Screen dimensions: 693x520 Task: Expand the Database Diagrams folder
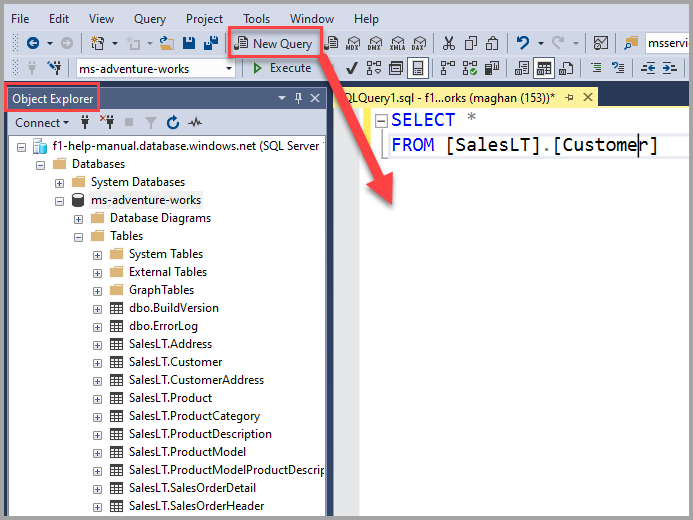click(78, 219)
